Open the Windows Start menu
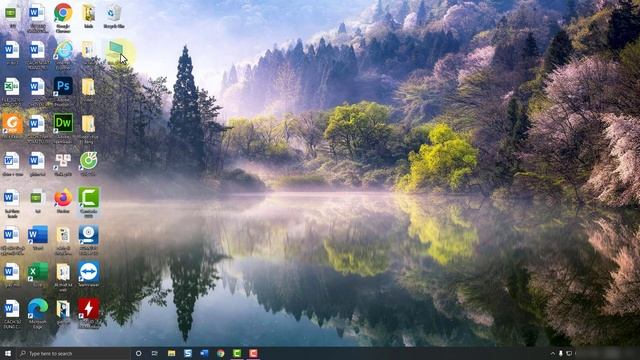The height and width of the screenshot is (360, 640). 7,353
